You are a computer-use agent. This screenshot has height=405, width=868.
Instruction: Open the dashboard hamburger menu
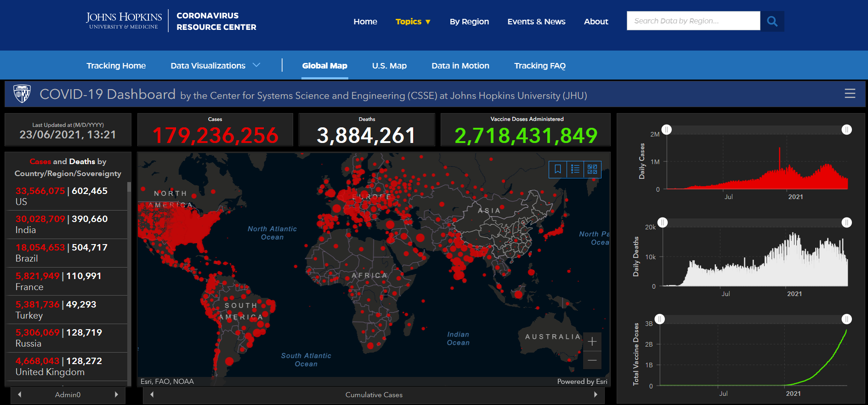coord(850,93)
